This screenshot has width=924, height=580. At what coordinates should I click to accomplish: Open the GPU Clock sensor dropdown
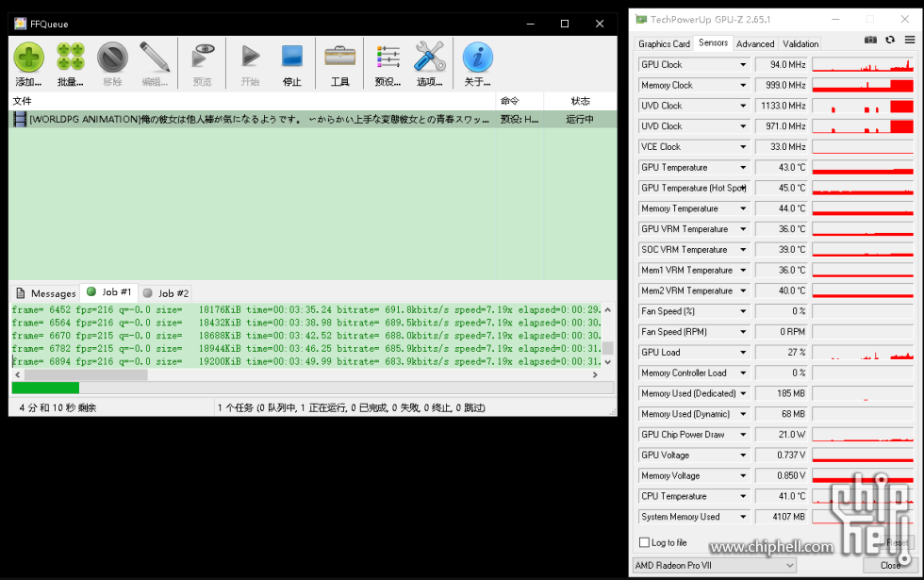tap(743, 65)
